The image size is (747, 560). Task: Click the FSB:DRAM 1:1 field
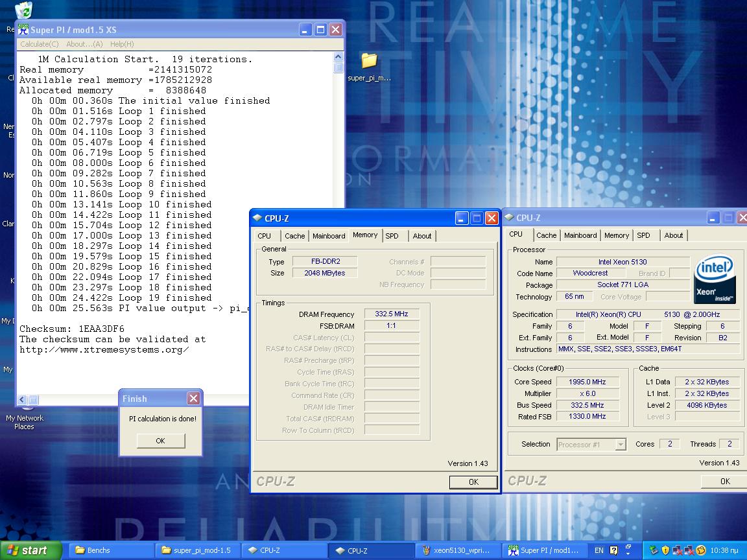(x=392, y=326)
